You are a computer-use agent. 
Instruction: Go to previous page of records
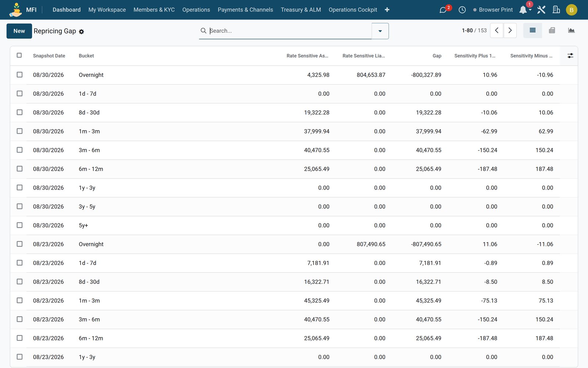pos(496,31)
